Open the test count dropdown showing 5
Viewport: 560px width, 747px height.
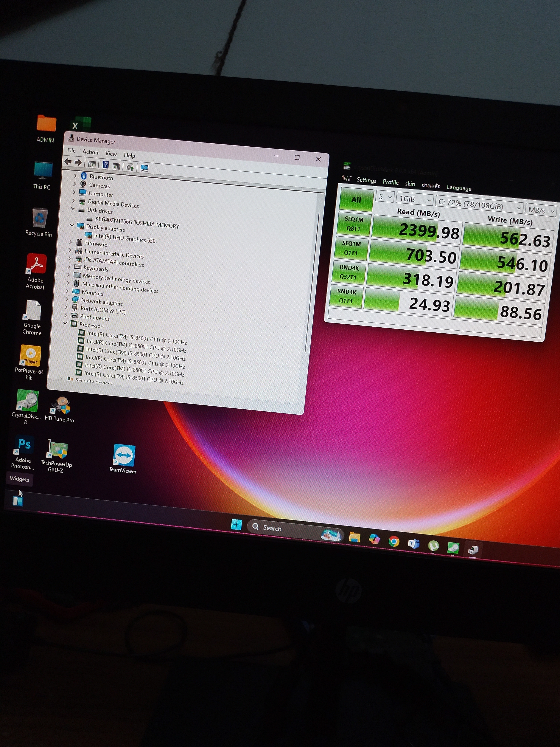pyautogui.click(x=385, y=197)
